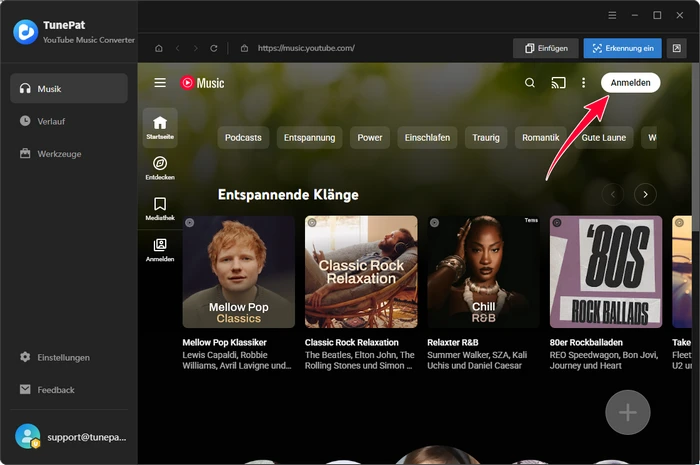Viewport: 700px width, 465px height.
Task: Go back with the left arrow
Action: pos(177,48)
